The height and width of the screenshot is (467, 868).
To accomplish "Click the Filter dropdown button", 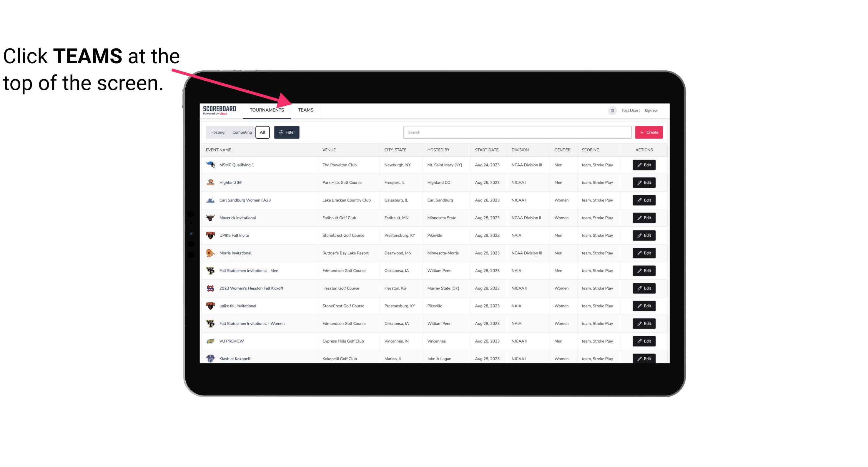I will [287, 132].
